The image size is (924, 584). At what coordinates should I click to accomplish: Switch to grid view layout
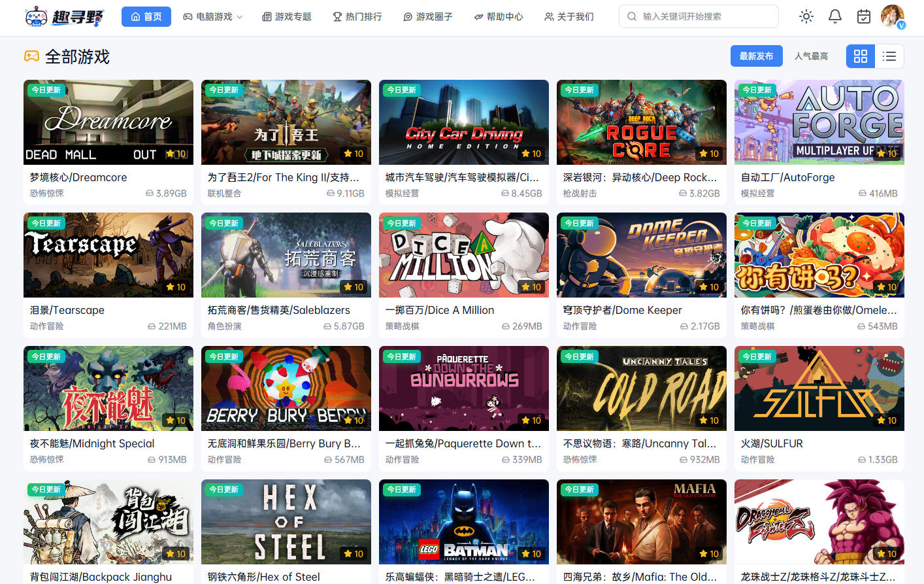coord(861,56)
